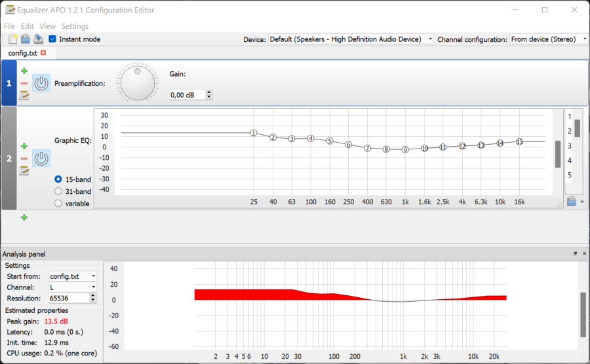Remove the Graphic EQ filter with the minus icon

24,158
